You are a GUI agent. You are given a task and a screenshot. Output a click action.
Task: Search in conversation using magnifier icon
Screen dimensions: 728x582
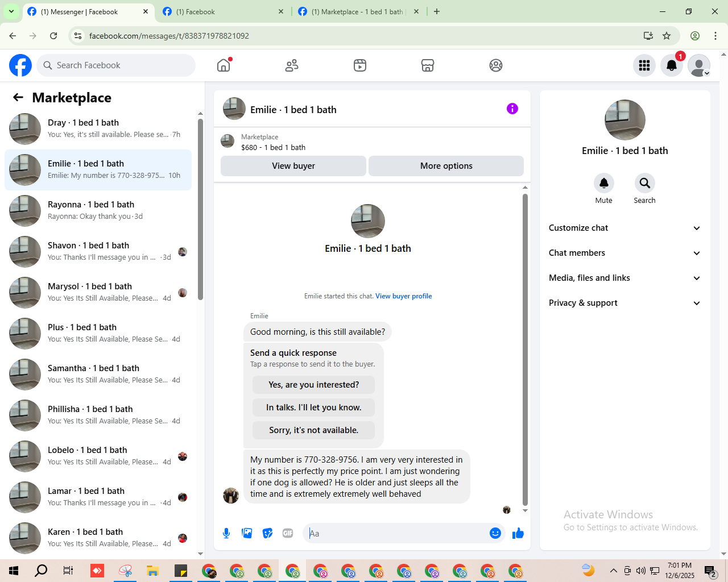coord(644,183)
